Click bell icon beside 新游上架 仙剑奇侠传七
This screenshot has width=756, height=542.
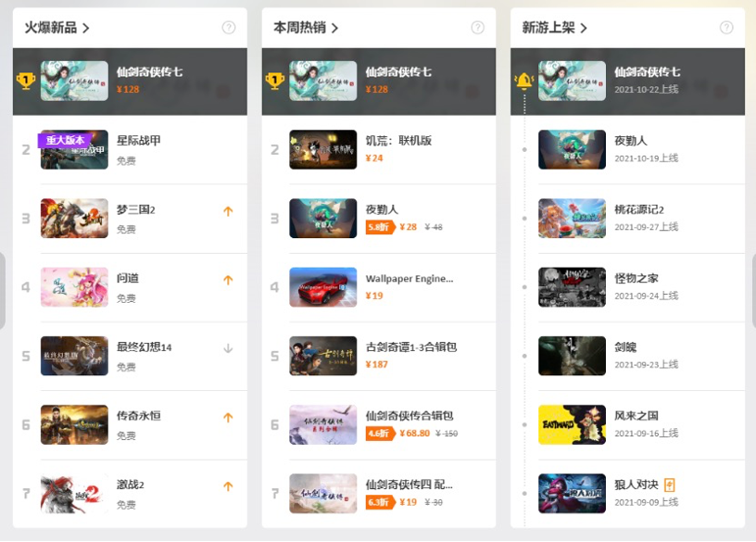(x=524, y=81)
